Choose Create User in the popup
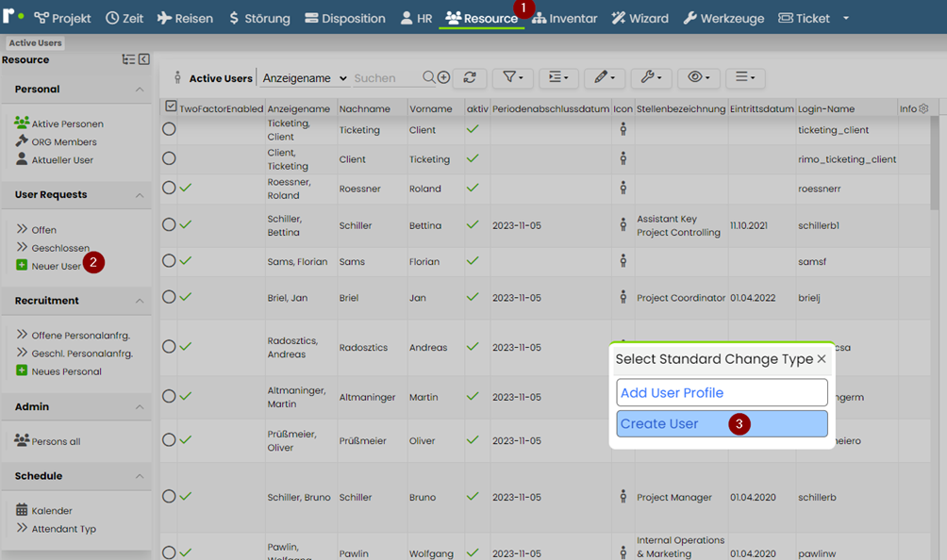 point(722,423)
